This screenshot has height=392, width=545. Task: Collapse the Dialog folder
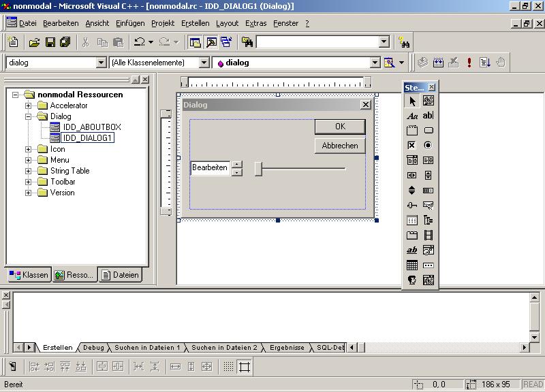coord(28,116)
